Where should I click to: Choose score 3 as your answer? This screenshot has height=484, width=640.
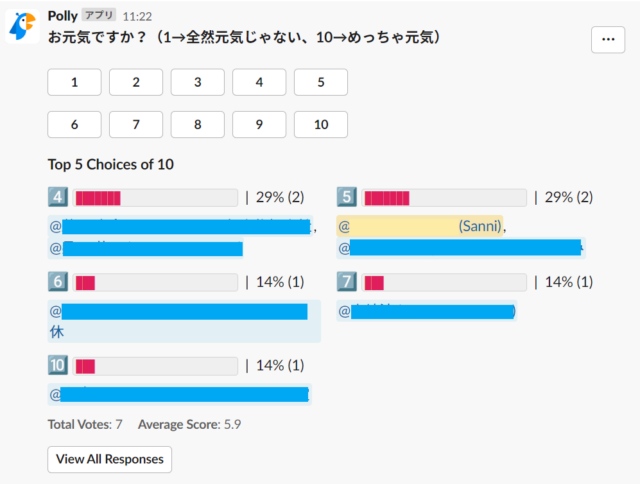click(x=197, y=82)
